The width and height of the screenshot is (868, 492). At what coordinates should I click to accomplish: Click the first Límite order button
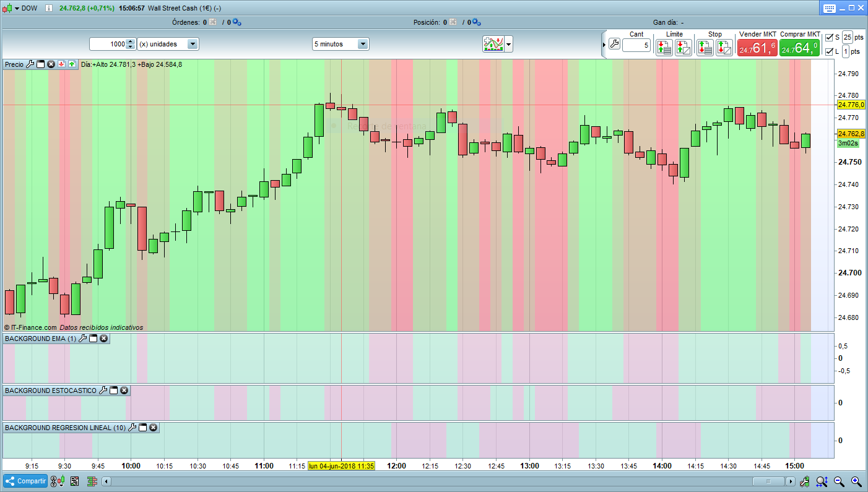point(664,47)
